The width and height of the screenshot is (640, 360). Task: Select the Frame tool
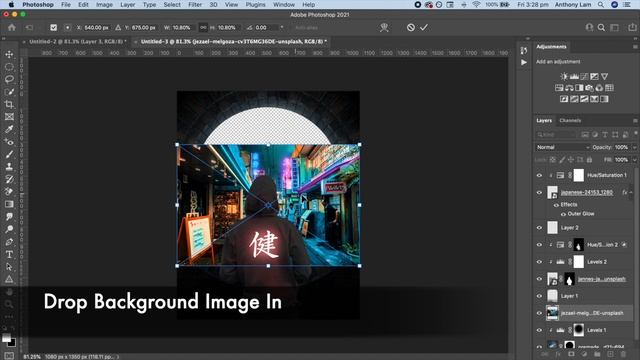[9, 117]
